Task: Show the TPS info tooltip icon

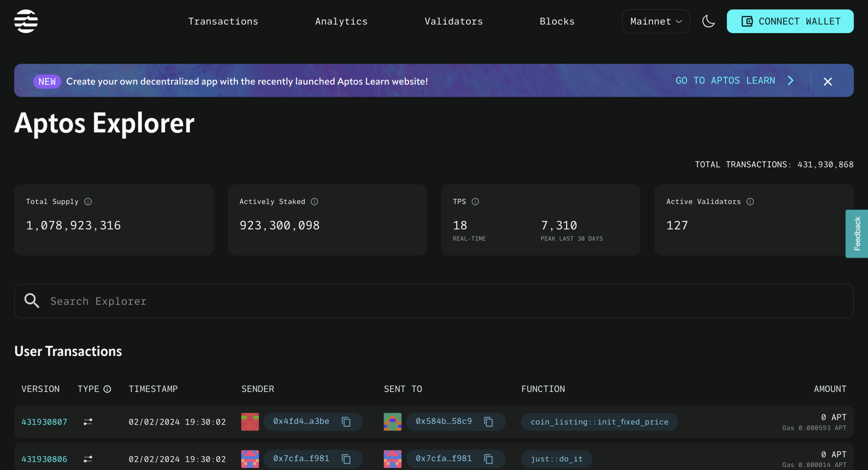Action: 475,201
